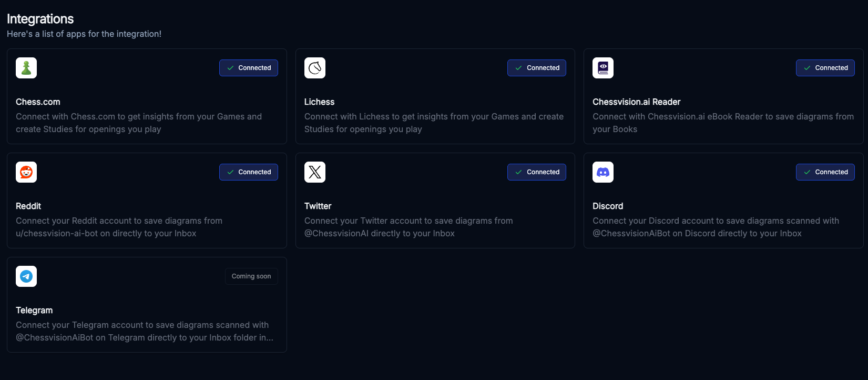Click the Twitter X logo icon

(x=315, y=172)
